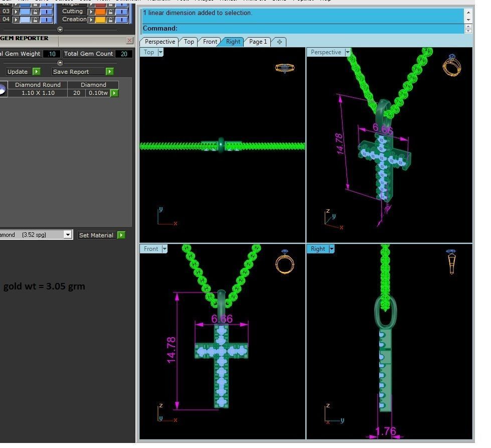The width and height of the screenshot is (491, 448).
Task: Click the Right viewport title label
Action: (318, 249)
